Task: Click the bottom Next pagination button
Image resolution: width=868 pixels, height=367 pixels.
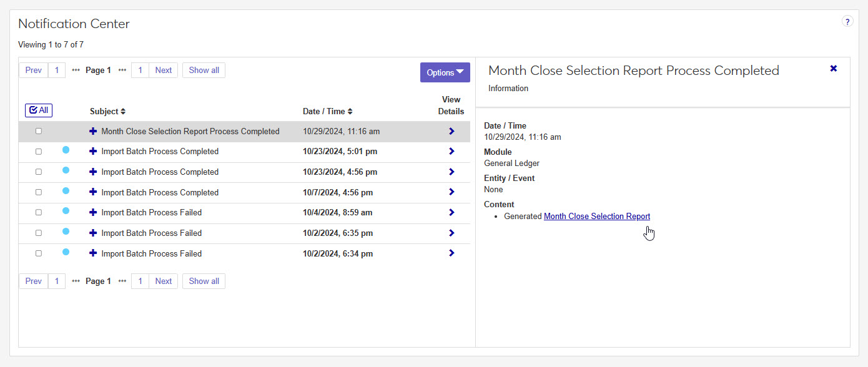Action: tap(163, 281)
